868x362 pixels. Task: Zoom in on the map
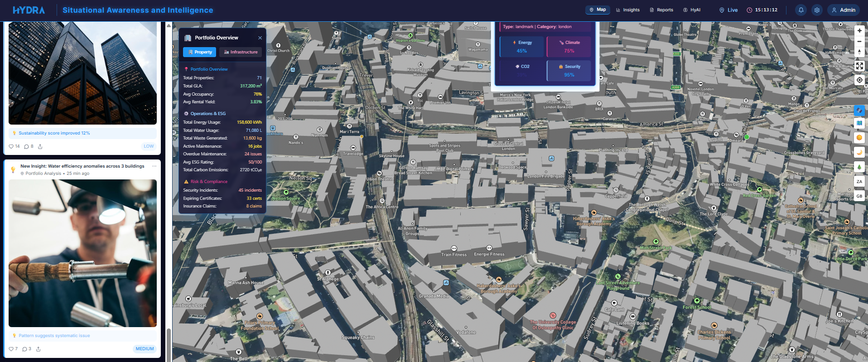tap(859, 31)
